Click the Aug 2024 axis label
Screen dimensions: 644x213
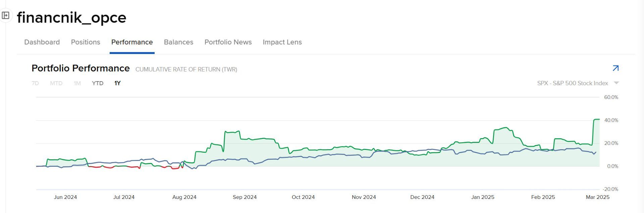coord(184,197)
